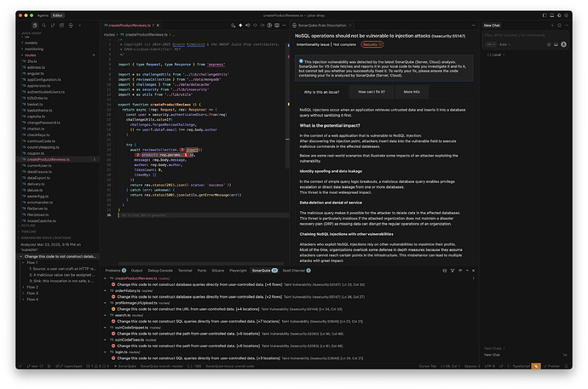Image resolution: width=588 pixels, height=389 pixels.
Task: Collapse search.ts findings group
Action: click(106, 315)
